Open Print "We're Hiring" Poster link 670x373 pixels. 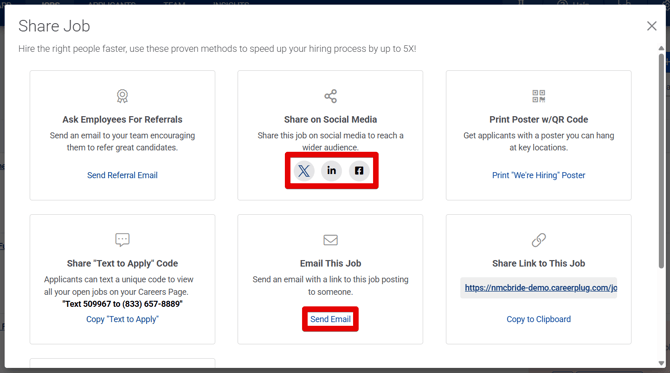click(538, 175)
